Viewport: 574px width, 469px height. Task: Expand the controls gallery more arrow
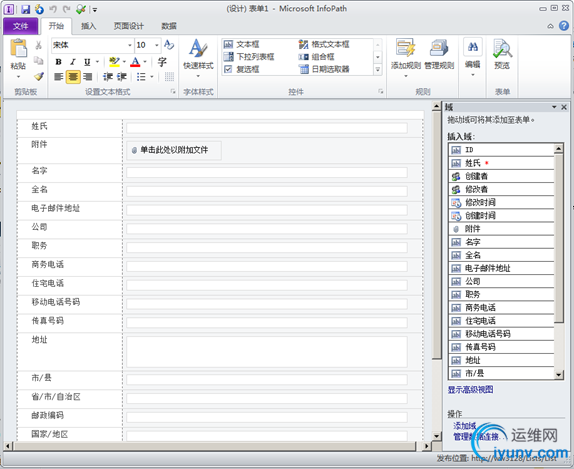378,69
